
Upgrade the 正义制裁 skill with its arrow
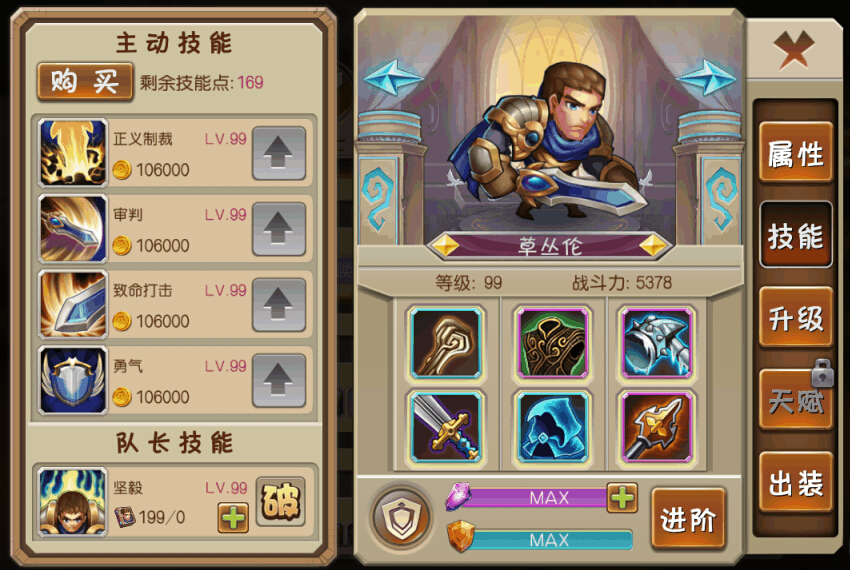click(x=279, y=153)
